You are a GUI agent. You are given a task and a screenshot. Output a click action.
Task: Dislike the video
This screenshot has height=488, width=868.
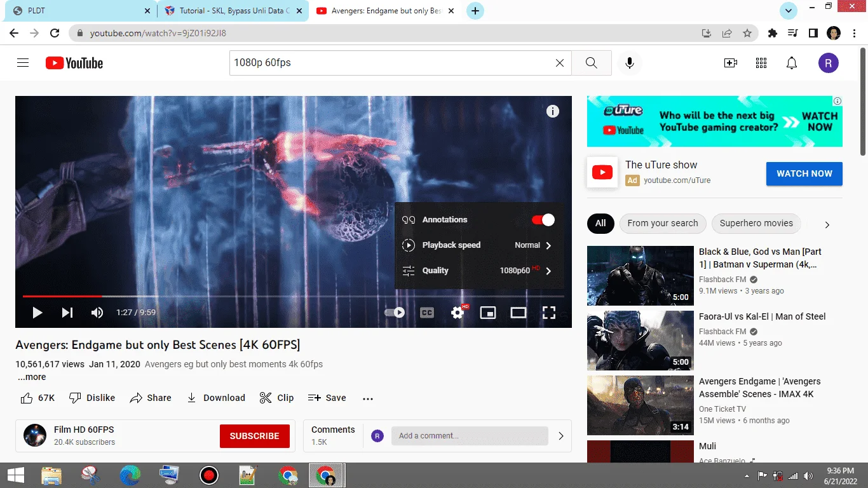(92, 398)
